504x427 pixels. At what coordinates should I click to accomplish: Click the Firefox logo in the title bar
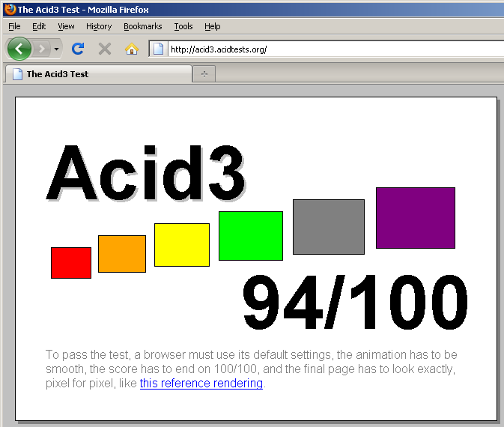[10, 9]
